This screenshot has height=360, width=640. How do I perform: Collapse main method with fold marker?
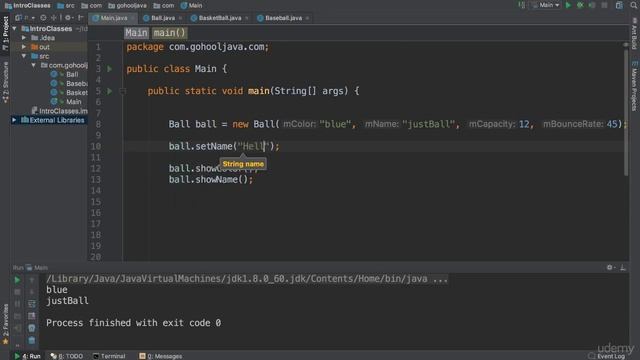[x=122, y=91]
